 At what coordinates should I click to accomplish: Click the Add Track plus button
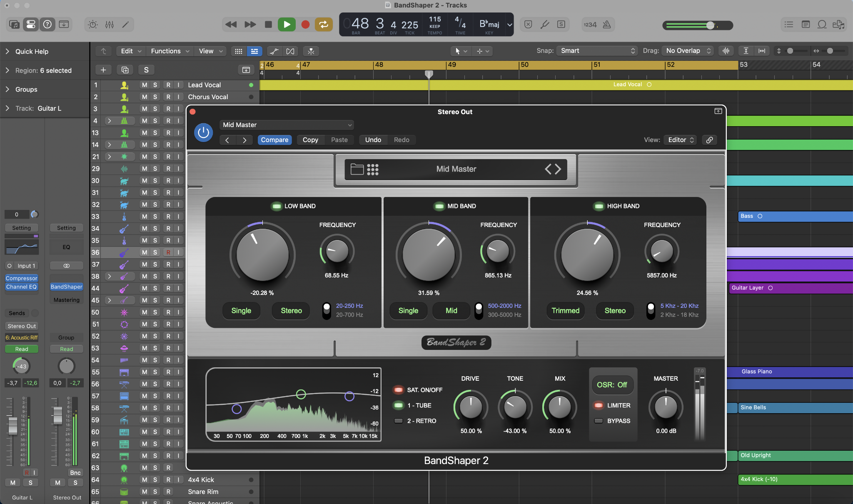pos(103,70)
